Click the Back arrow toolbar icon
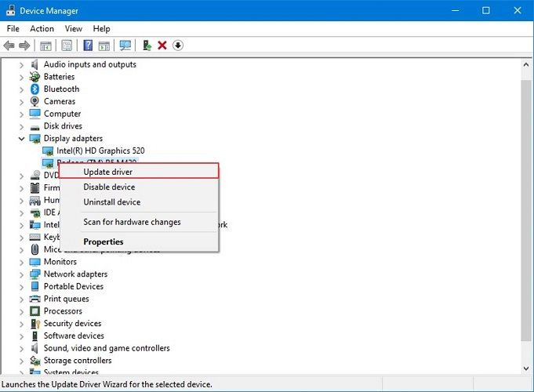Screen dimensions: 534x392 click(x=9, y=45)
